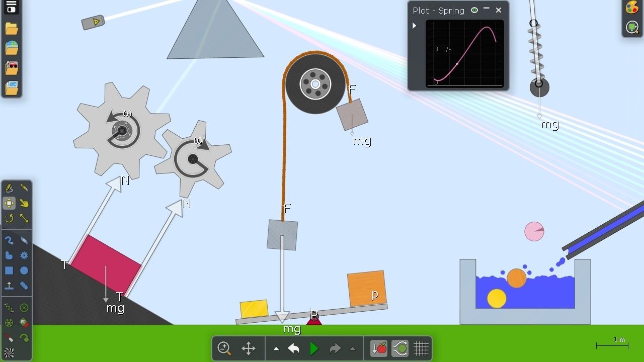Start simulation with green play button
The height and width of the screenshot is (362, 644).
(314, 348)
